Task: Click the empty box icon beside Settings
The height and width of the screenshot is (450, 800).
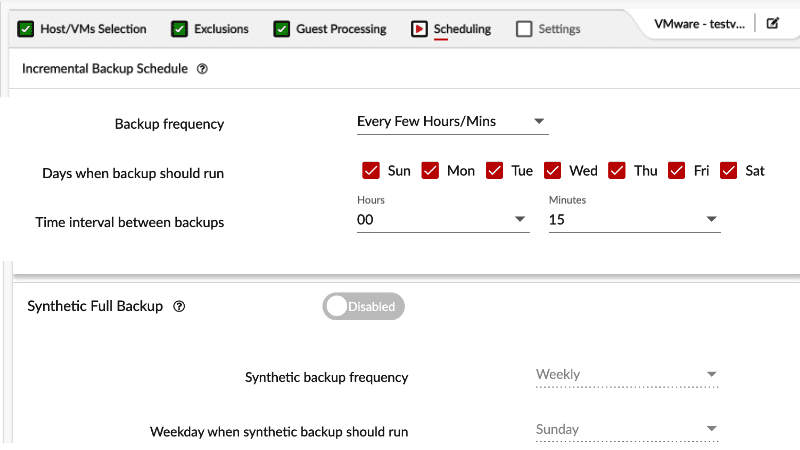Action: point(524,29)
